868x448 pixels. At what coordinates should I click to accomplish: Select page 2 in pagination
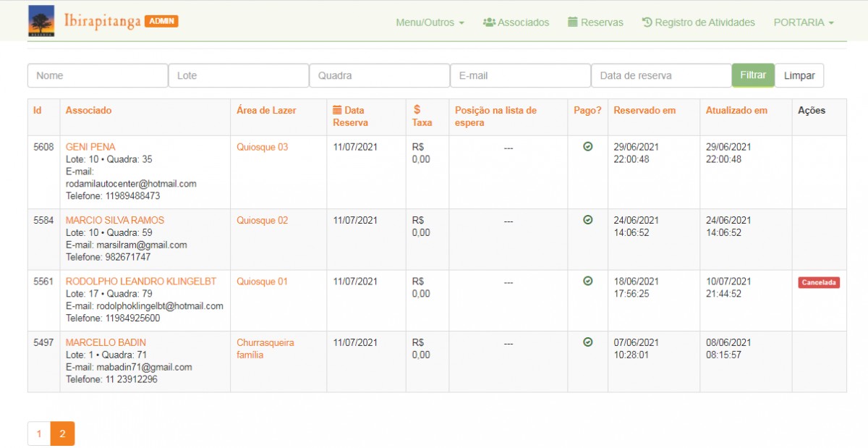[x=62, y=434]
